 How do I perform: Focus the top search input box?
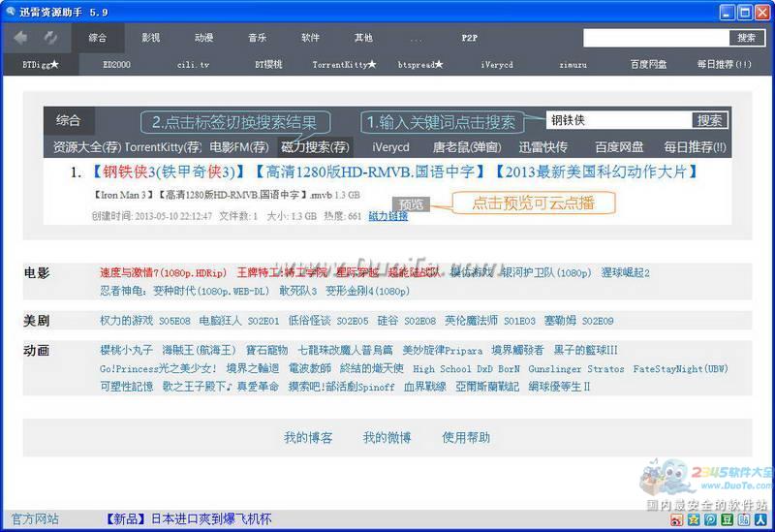tap(657, 38)
